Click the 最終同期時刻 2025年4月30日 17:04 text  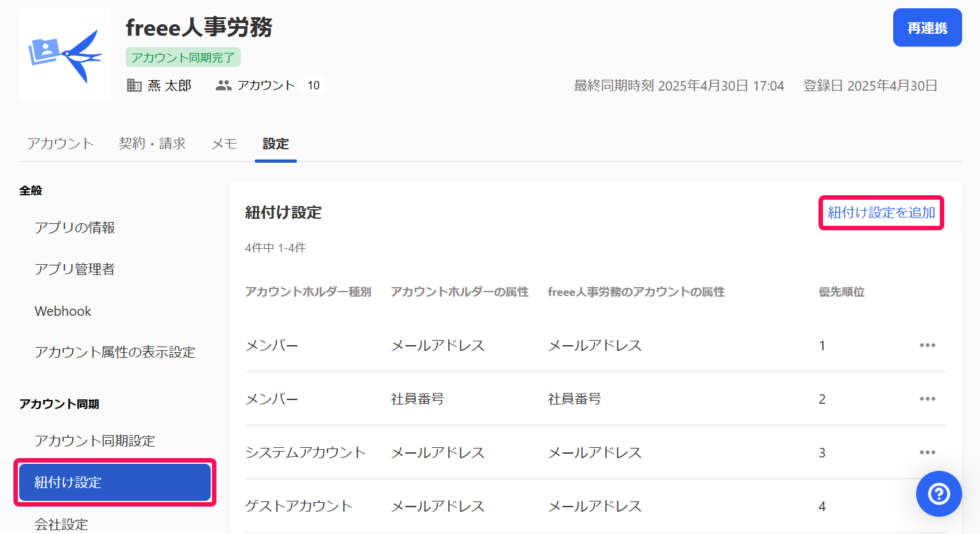679,85
